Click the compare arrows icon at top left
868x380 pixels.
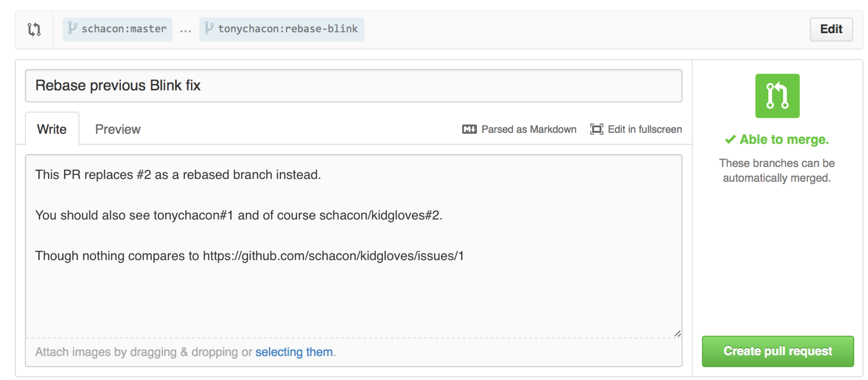pyautogui.click(x=34, y=29)
